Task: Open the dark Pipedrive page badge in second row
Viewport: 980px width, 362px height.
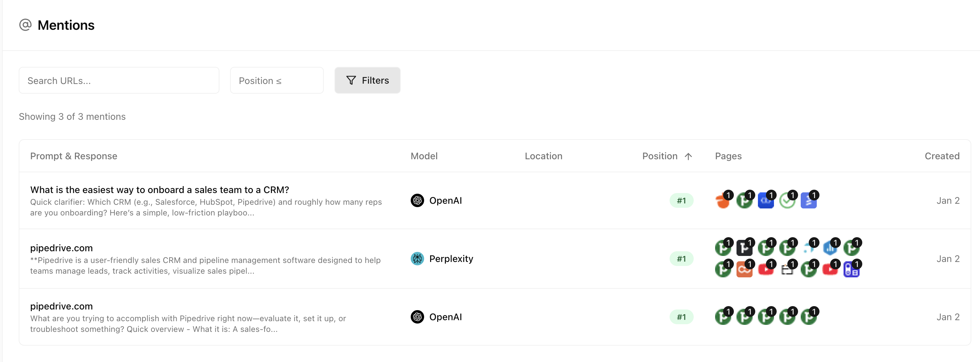Action: tap(745, 248)
